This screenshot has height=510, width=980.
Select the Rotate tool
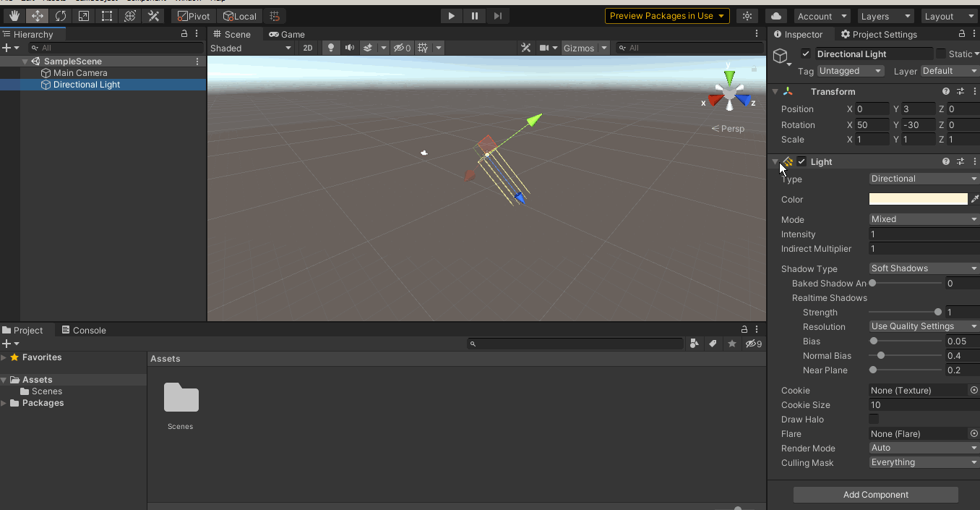[x=61, y=16]
